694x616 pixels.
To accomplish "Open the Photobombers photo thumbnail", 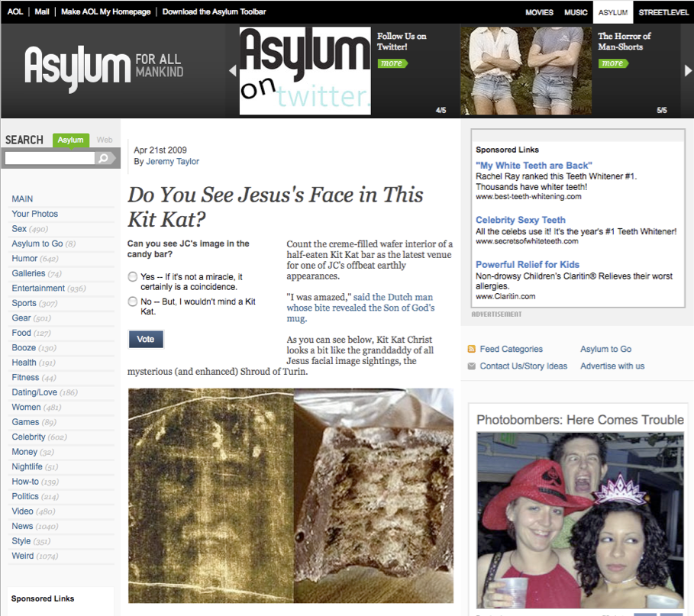I will [579, 520].
